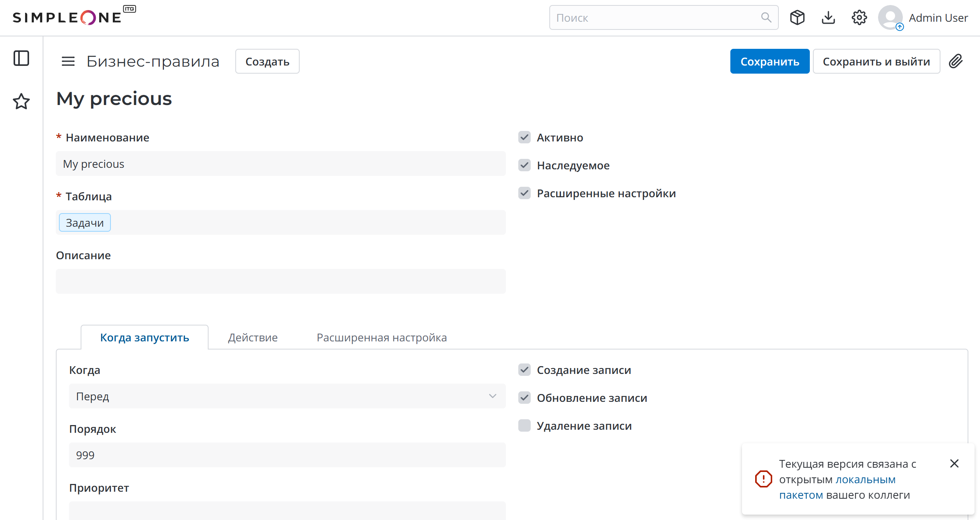
Task: Open the package cube icon
Action: (797, 17)
